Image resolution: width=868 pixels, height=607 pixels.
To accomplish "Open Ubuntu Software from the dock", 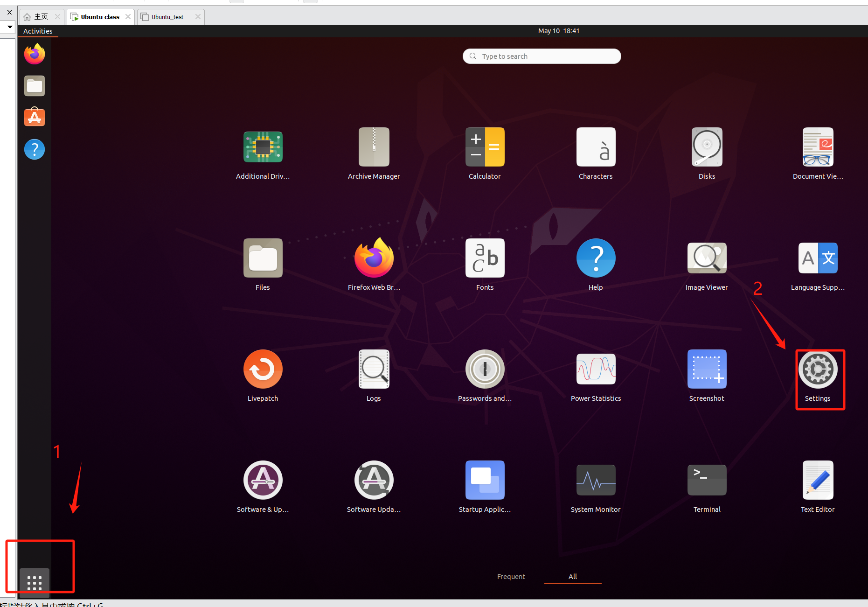I will click(35, 117).
